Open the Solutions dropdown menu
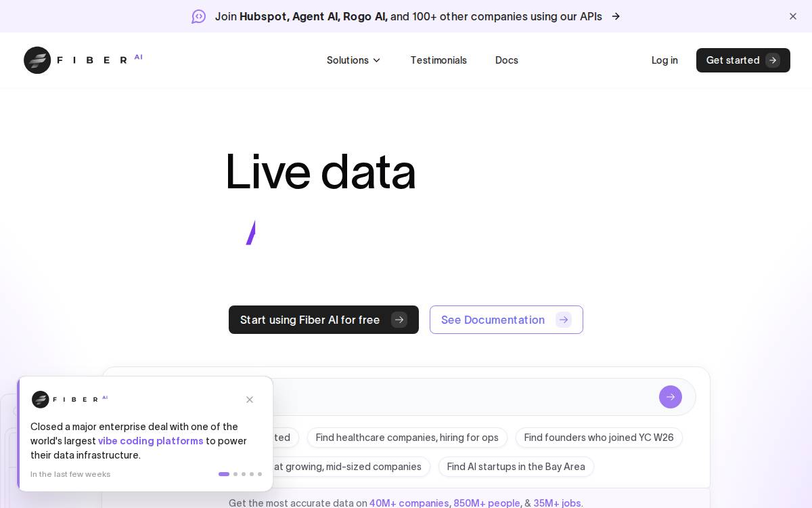The width and height of the screenshot is (812, 508). 353,60
